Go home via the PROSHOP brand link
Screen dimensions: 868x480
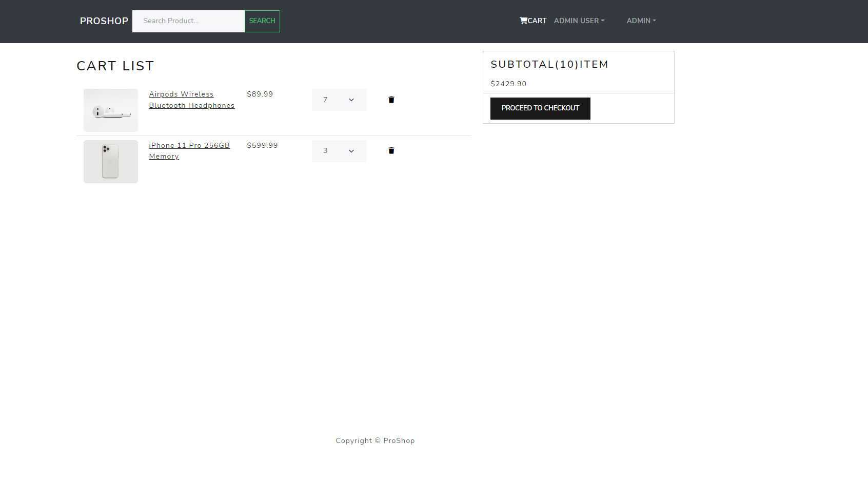(x=104, y=21)
